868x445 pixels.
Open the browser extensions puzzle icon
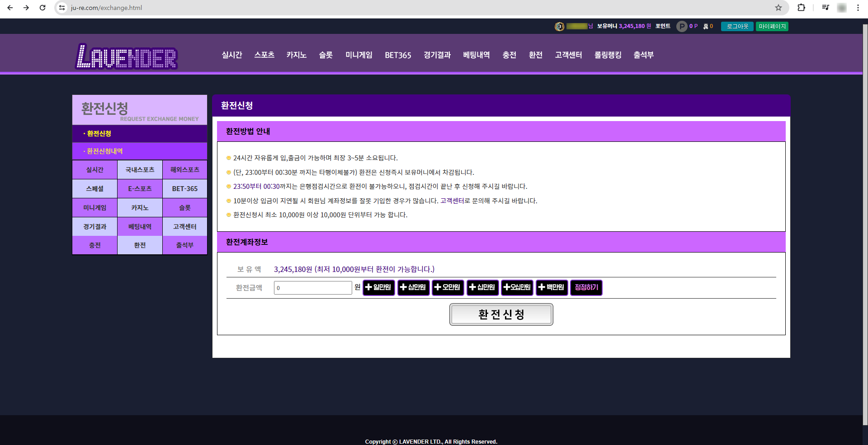(x=801, y=8)
